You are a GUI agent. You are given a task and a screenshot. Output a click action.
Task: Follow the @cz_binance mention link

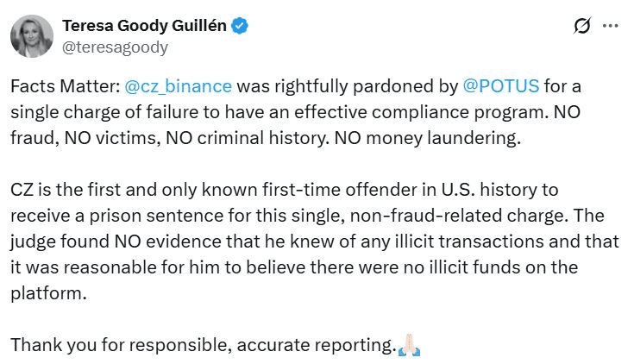tap(179, 86)
